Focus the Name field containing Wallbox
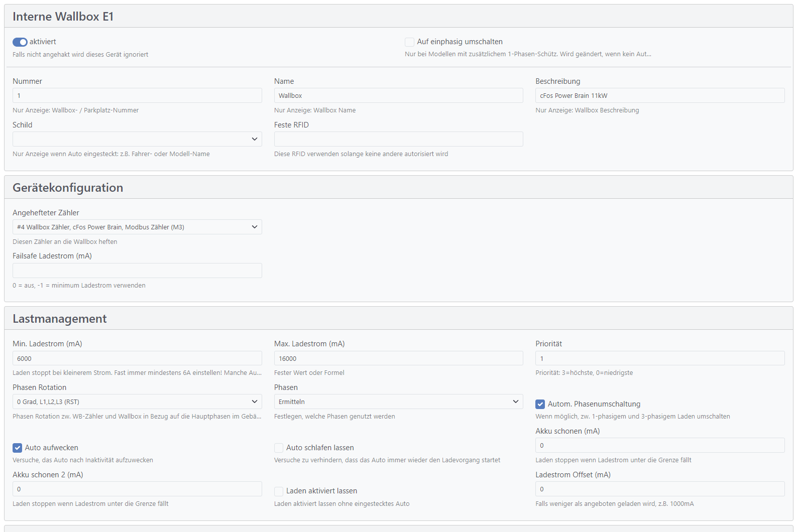This screenshot has height=532, width=796. coord(398,95)
